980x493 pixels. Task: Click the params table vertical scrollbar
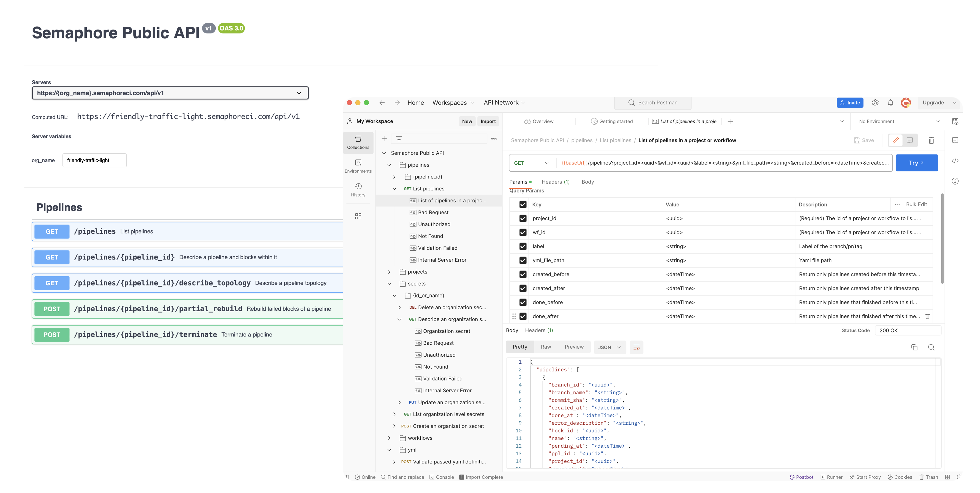coord(942,239)
